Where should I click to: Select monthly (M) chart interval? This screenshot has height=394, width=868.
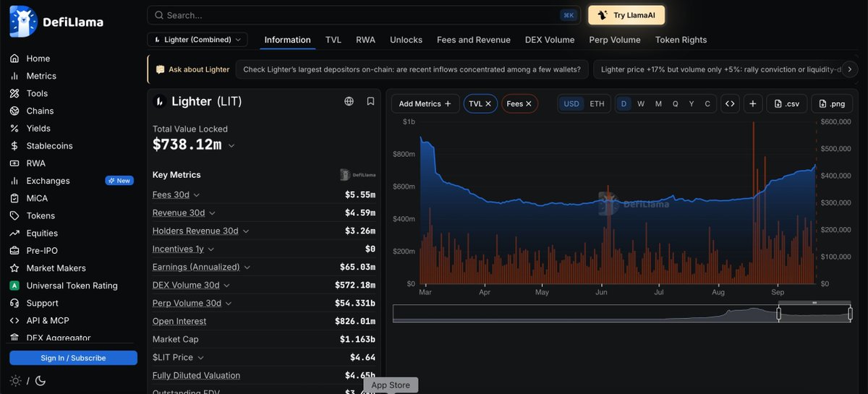658,104
